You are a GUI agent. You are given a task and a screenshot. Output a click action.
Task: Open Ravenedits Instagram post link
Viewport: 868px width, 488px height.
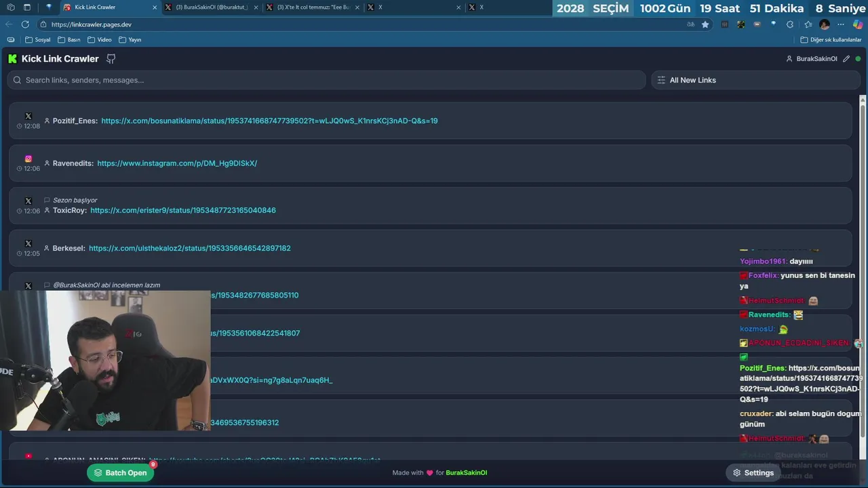(177, 163)
